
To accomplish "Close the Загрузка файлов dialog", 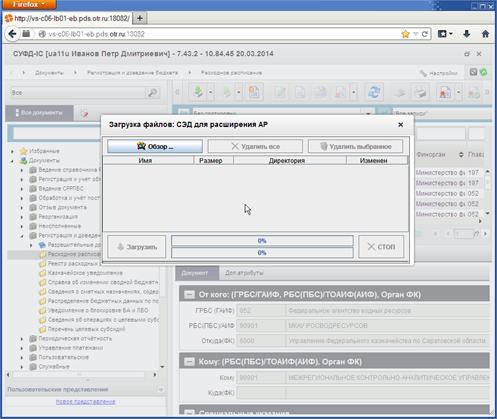I will coord(401,125).
